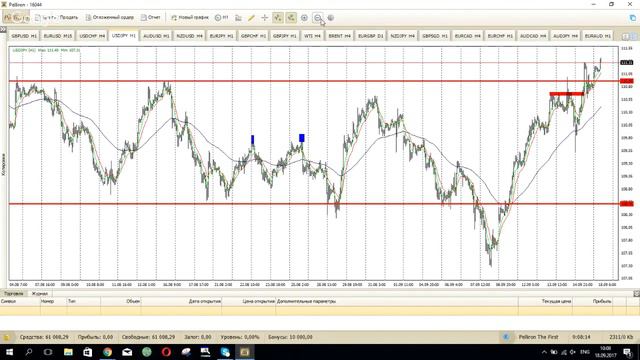Click the Отложенный ордер button

(x=109, y=18)
